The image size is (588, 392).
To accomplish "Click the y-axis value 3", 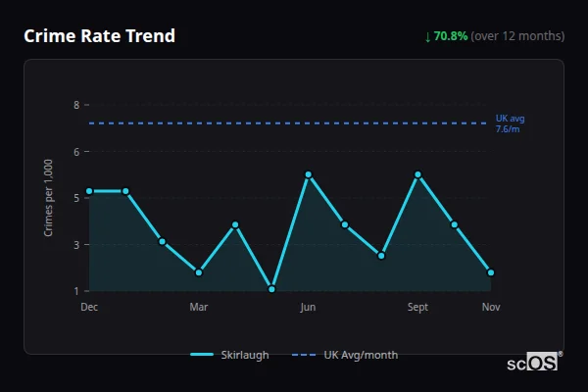I will point(76,245).
